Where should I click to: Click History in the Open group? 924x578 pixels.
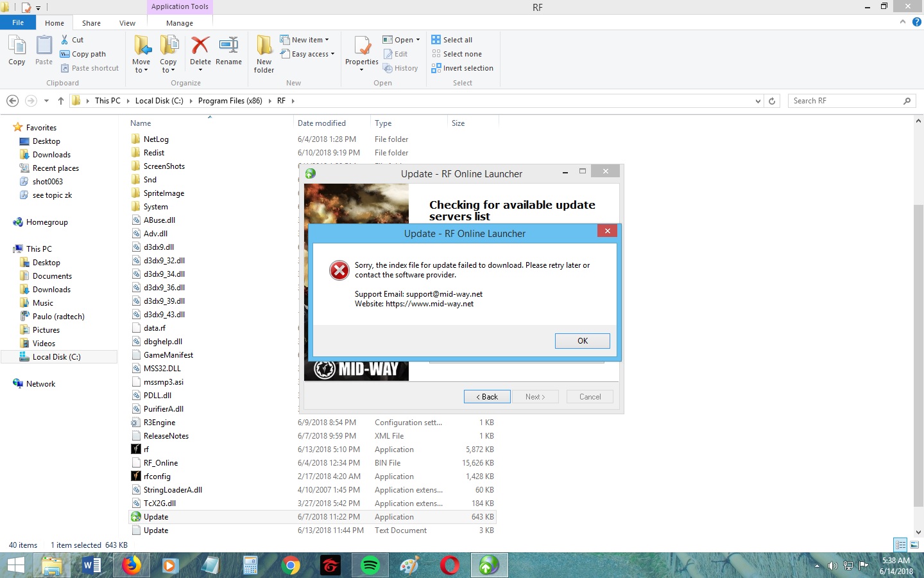(400, 68)
